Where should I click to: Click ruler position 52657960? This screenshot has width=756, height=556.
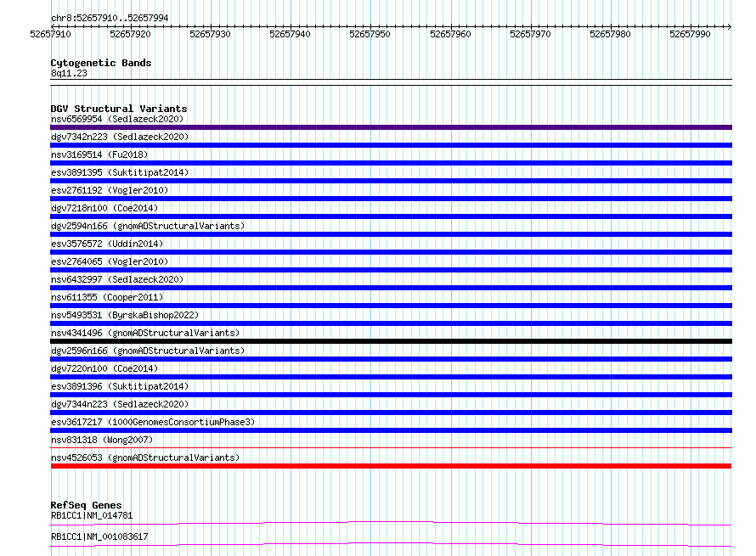[450, 34]
